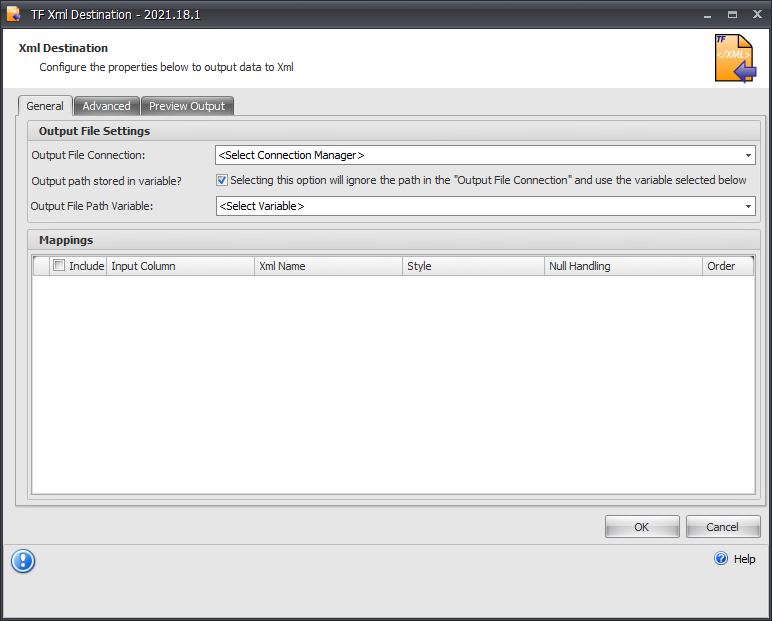This screenshot has width=772, height=621.
Task: Confirm settings with the OK button
Action: (642, 527)
